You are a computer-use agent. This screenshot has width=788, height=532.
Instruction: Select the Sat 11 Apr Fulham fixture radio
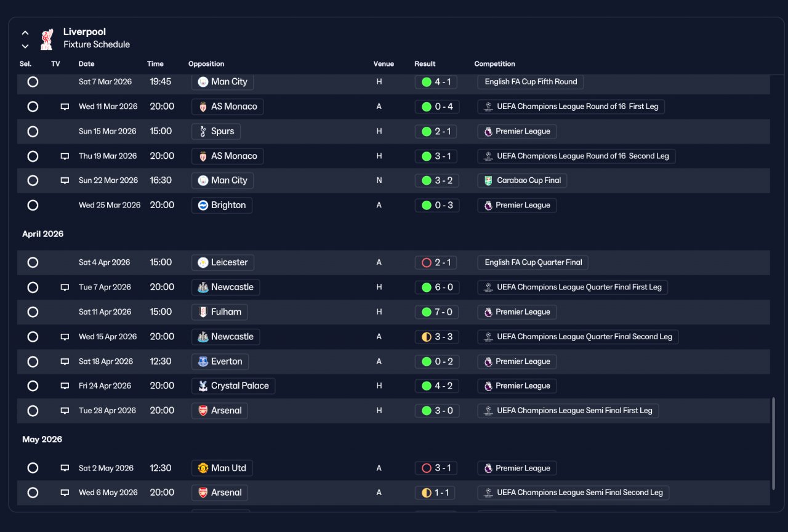pyautogui.click(x=33, y=312)
